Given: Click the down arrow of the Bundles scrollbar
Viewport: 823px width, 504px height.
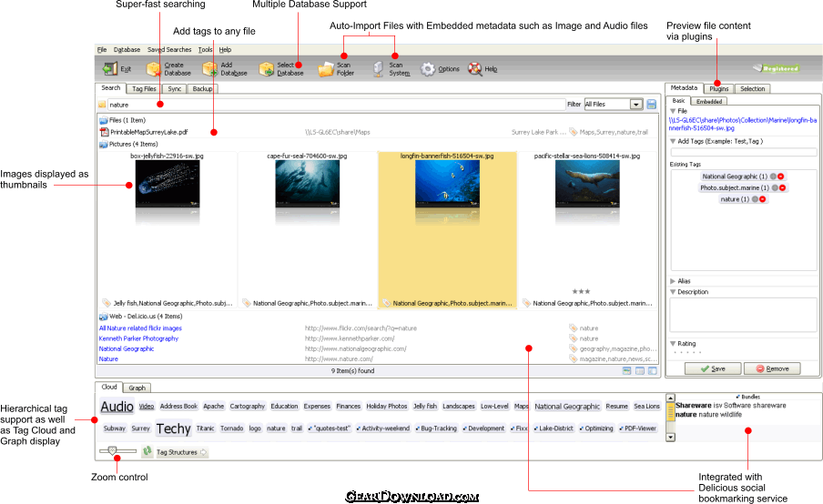Looking at the screenshot, I should (x=670, y=437).
